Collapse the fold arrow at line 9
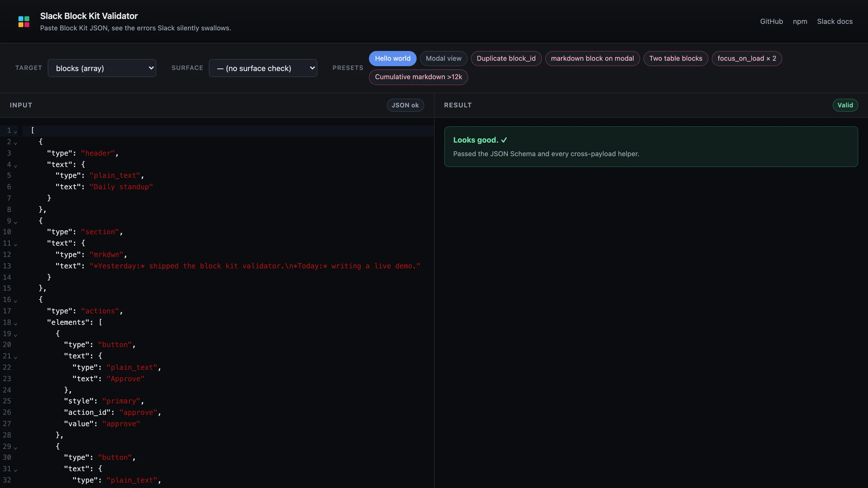The width and height of the screenshot is (868, 488). 15,222
